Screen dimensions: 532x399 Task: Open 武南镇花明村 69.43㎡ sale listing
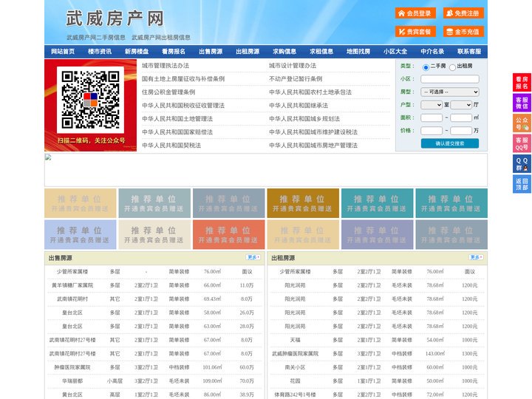point(72,299)
